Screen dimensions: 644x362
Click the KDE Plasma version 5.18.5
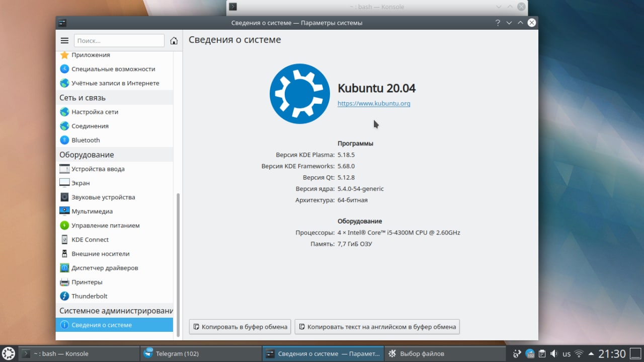[346, 155]
